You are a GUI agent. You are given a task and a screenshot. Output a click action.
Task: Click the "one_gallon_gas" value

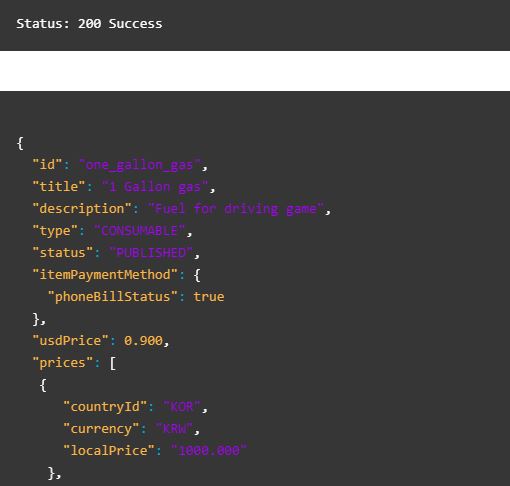[x=139, y=165]
